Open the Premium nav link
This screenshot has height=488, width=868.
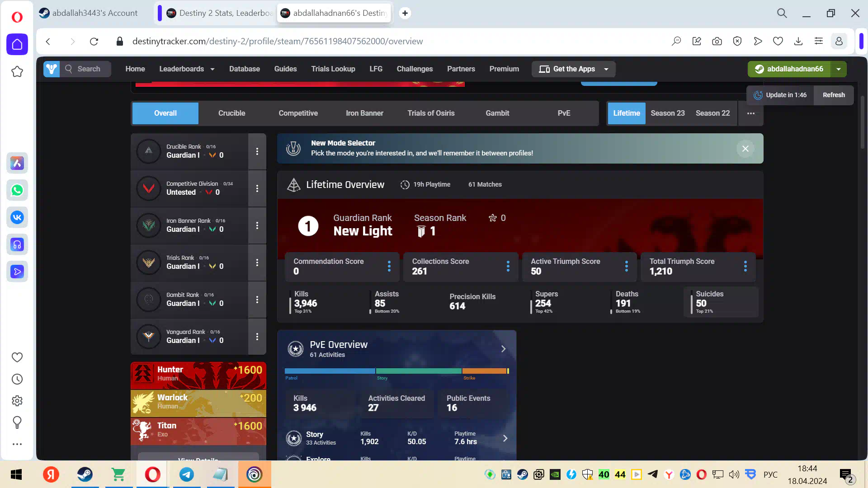pos(504,69)
